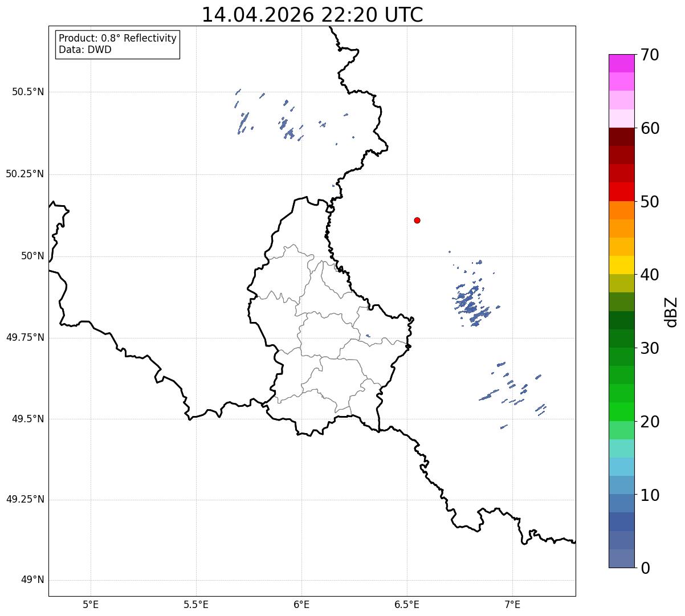Click the 6.5°E longitude tick label

click(407, 604)
